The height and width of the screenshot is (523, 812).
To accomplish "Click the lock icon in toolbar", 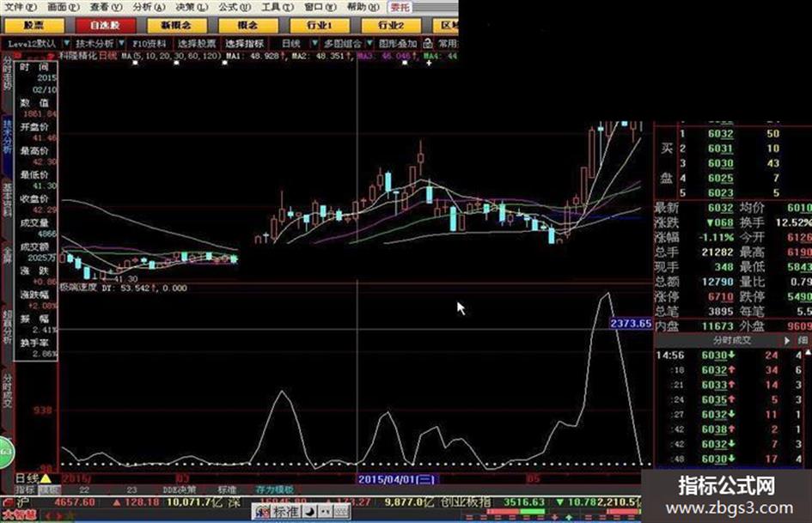I will tap(428, 43).
